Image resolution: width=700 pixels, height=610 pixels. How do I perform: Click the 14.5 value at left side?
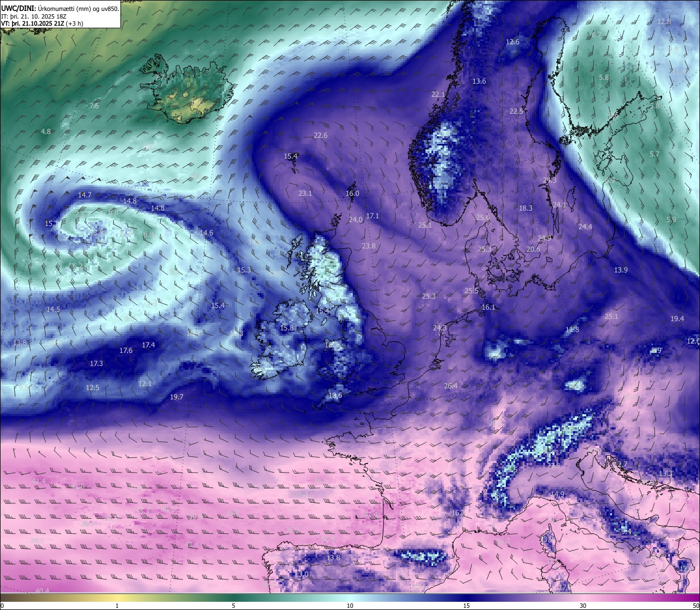(53, 310)
